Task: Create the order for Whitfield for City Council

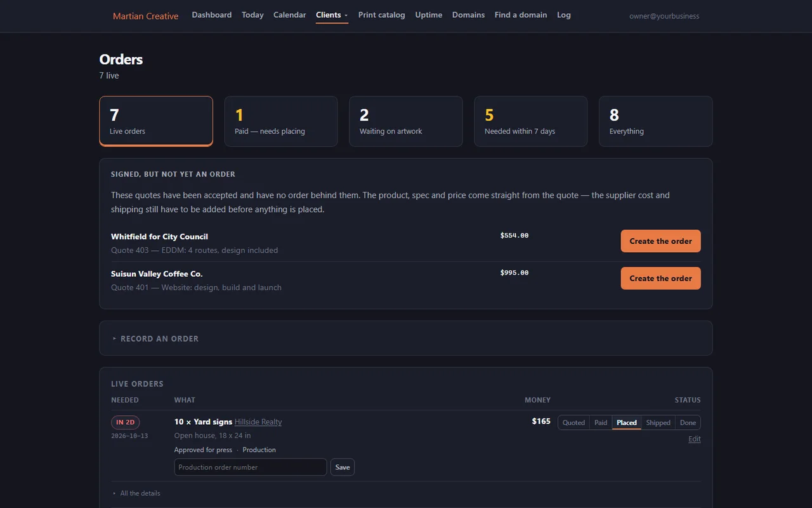Action: 660,241
